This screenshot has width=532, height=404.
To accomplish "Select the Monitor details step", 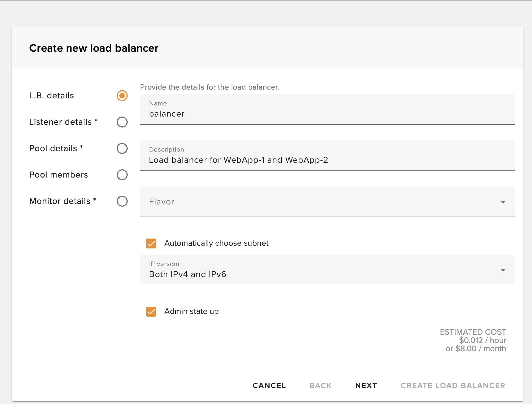I will tap(122, 201).
